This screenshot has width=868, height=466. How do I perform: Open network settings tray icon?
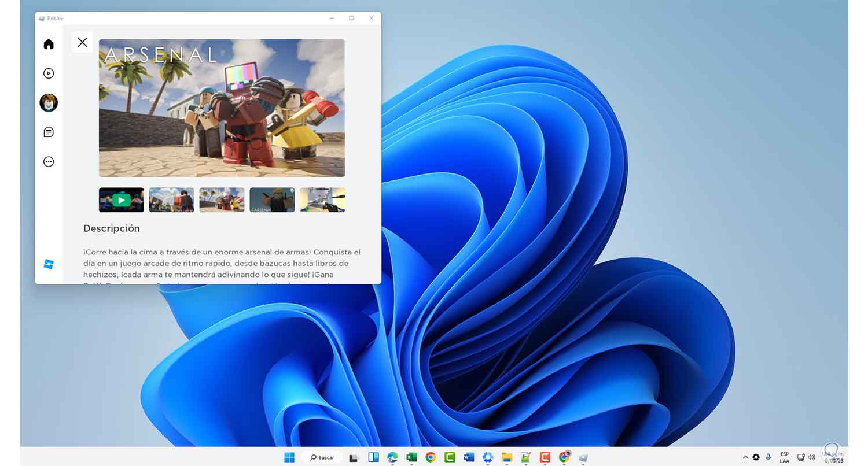point(801,457)
